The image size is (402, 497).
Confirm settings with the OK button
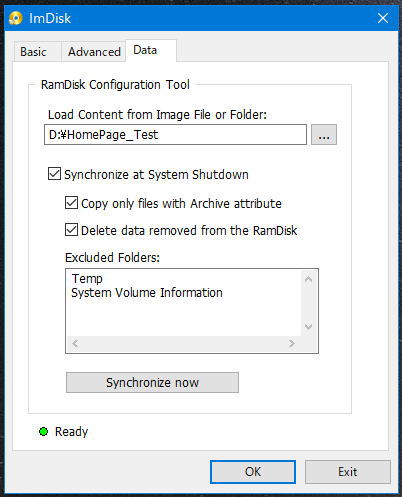click(x=253, y=472)
